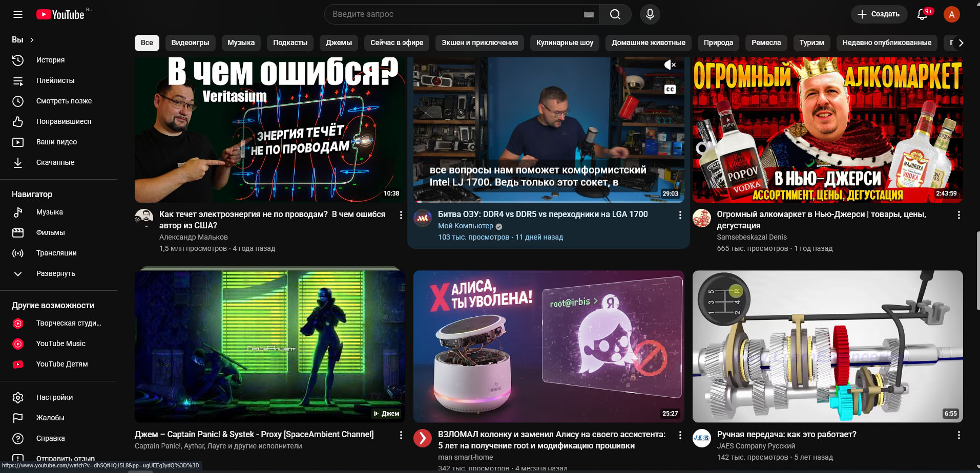Click the magnifier search button
980x473 pixels.
[615, 14]
